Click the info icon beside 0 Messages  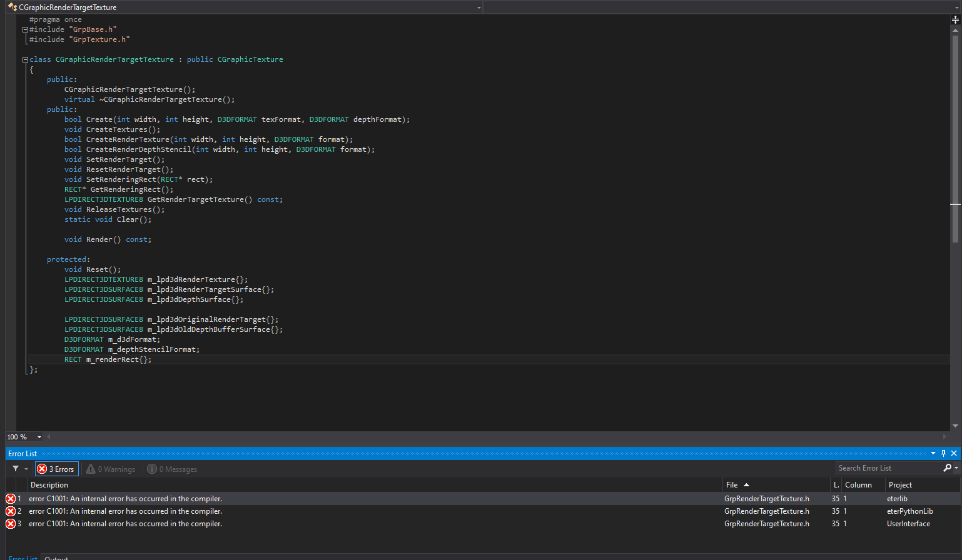(x=152, y=469)
